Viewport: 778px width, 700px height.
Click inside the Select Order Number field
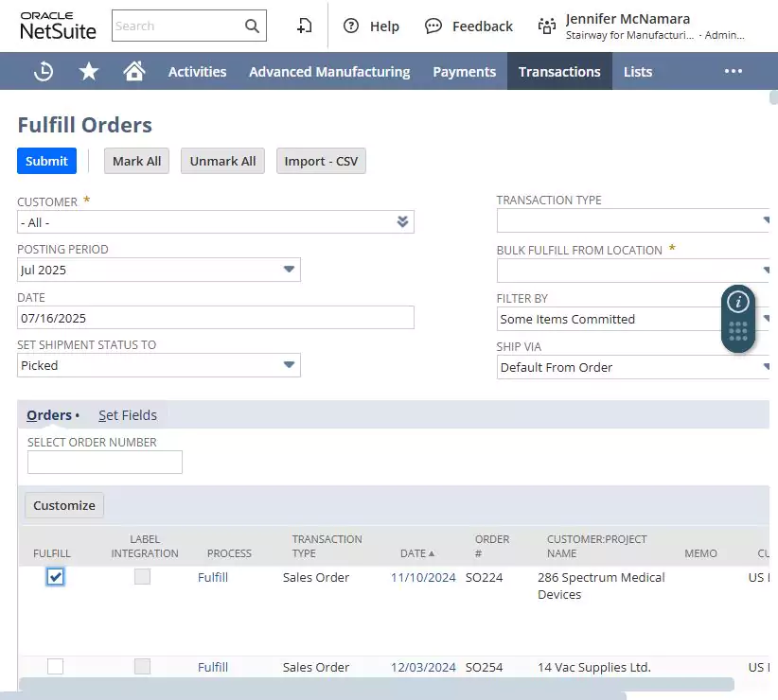(104, 462)
